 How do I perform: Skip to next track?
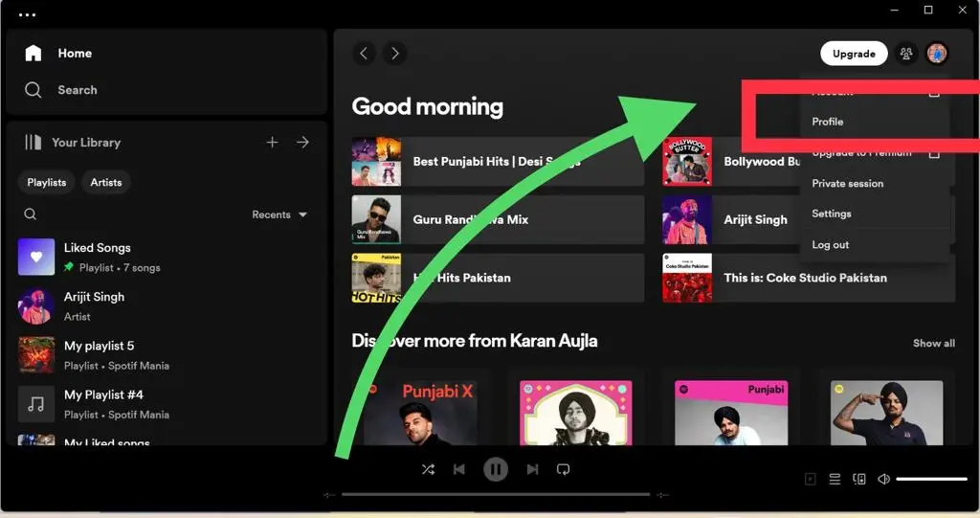(532, 469)
